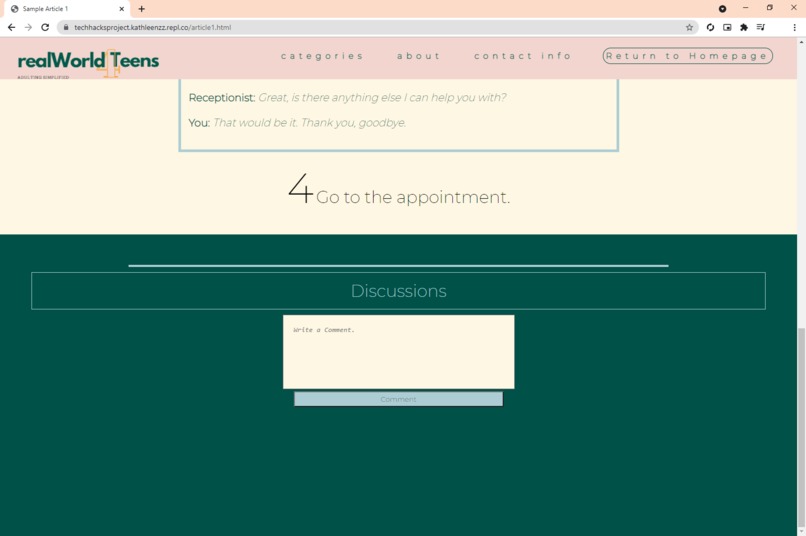The width and height of the screenshot is (806, 536).
Task: Click the Discussions heading box
Action: coord(398,291)
